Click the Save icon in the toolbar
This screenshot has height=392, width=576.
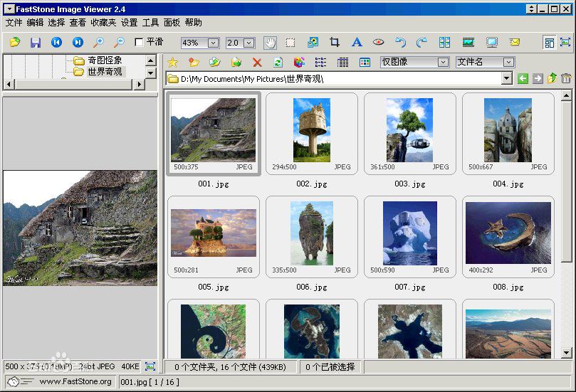(35, 43)
